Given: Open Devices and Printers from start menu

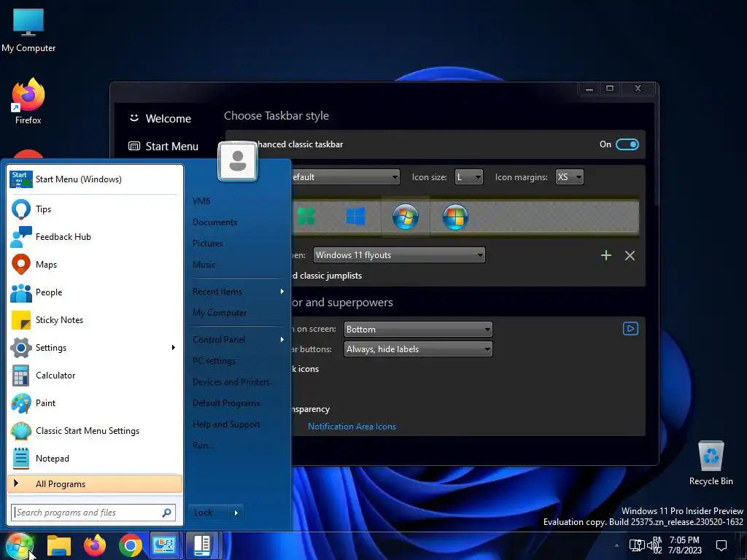Looking at the screenshot, I should [231, 382].
